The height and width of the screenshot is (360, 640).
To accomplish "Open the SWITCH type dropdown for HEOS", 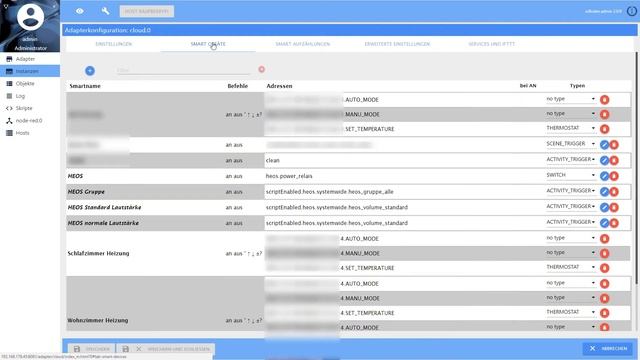I will click(571, 175).
